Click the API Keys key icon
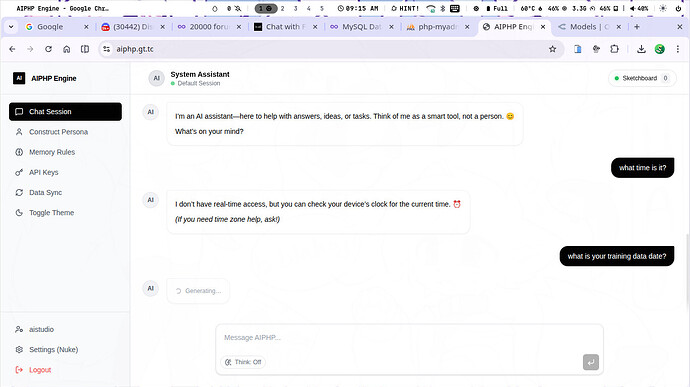Image resolution: width=690 pixels, height=387 pixels. point(19,172)
